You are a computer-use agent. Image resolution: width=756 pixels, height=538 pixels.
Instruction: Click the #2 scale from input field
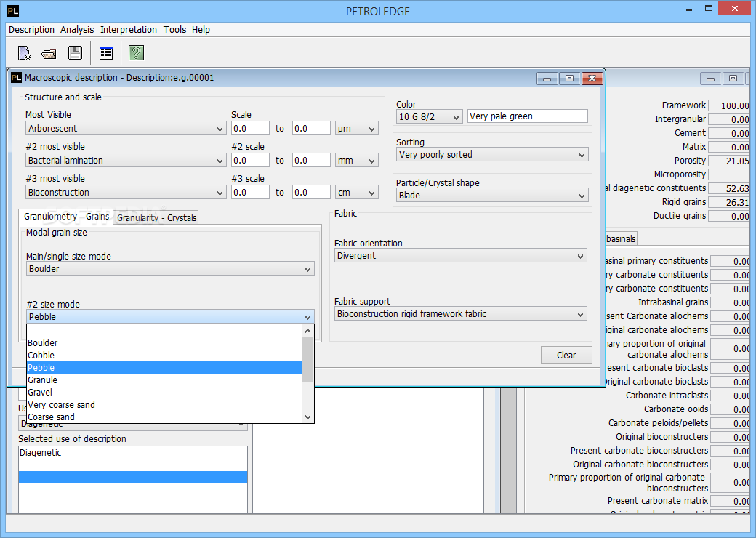point(250,161)
